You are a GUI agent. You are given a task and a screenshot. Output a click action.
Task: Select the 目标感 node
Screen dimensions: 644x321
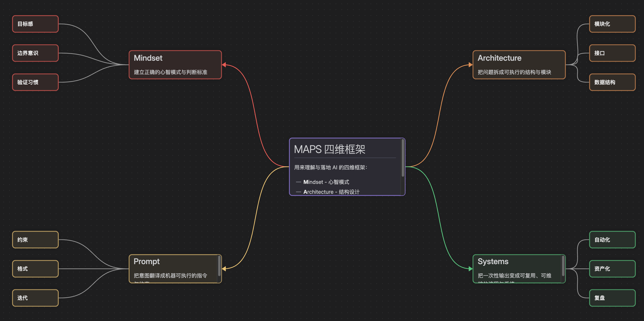pyautogui.click(x=35, y=24)
